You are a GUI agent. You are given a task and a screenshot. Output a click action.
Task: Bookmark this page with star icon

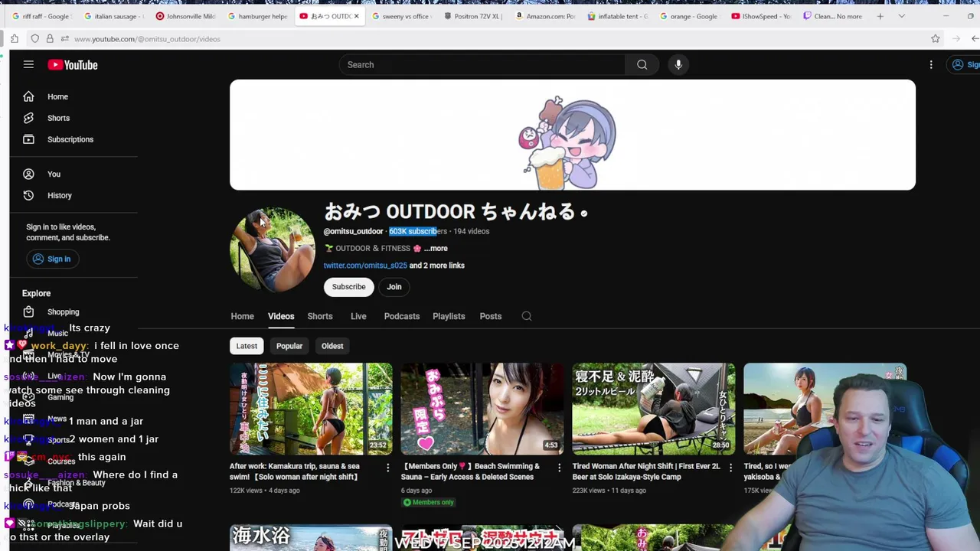(935, 39)
